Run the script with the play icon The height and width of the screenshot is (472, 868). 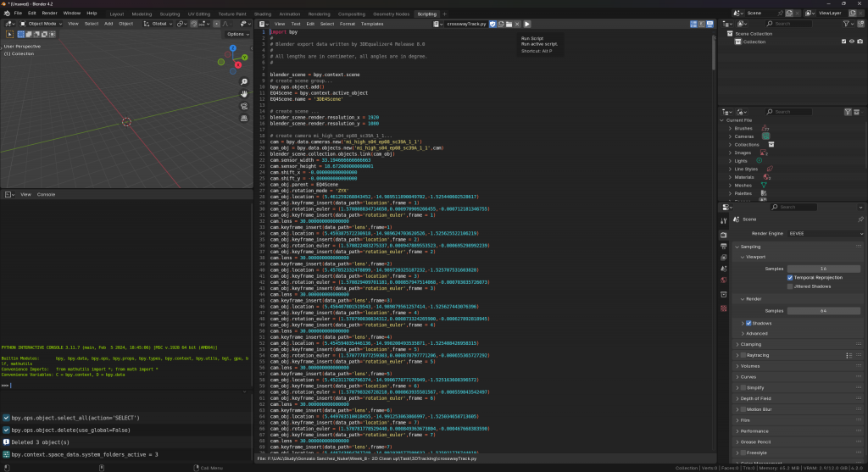pos(527,24)
